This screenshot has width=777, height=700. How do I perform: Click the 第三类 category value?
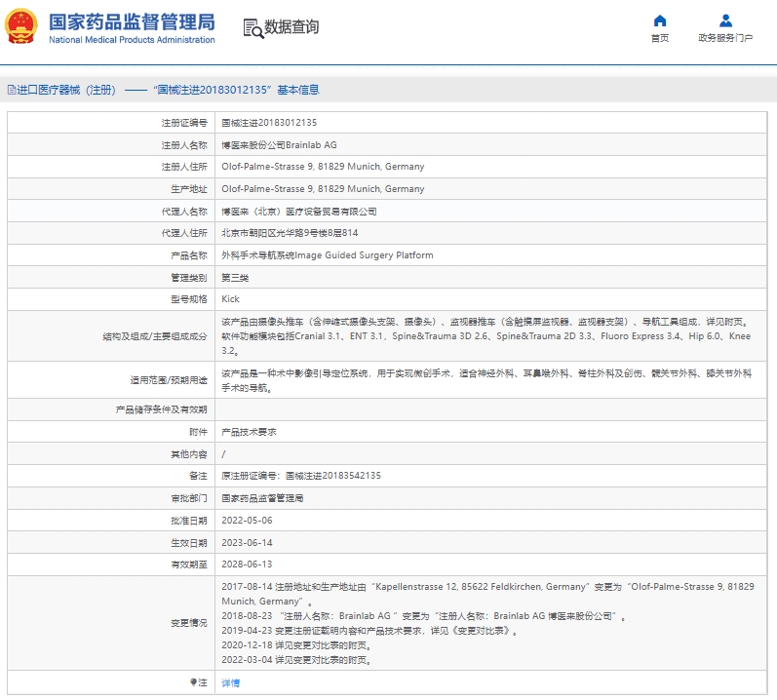[235, 278]
